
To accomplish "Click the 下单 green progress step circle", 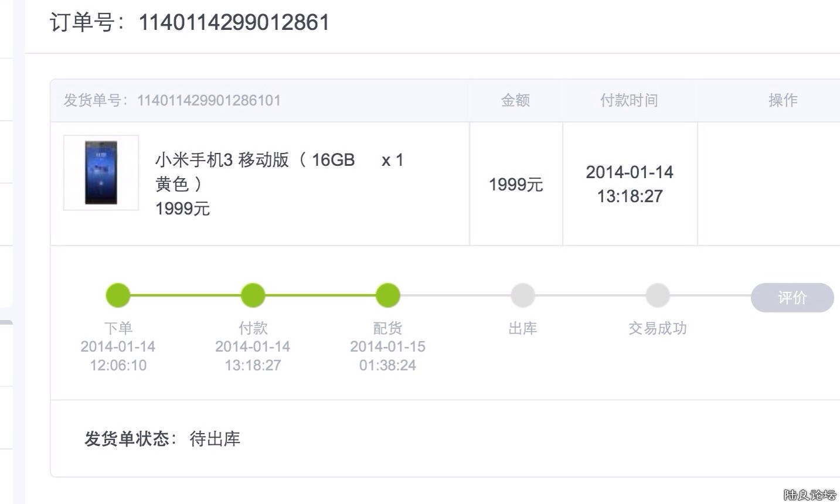I will click(x=118, y=295).
